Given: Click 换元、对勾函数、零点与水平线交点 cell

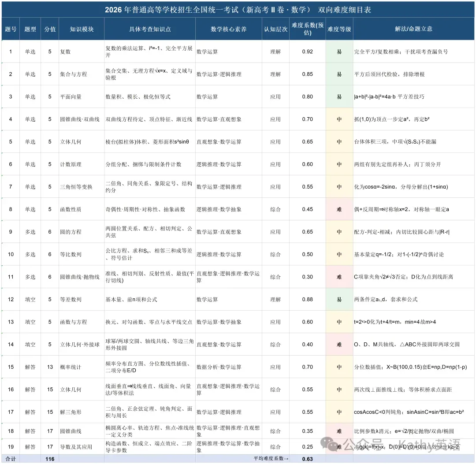Looking at the screenshot, I should coord(150,322).
